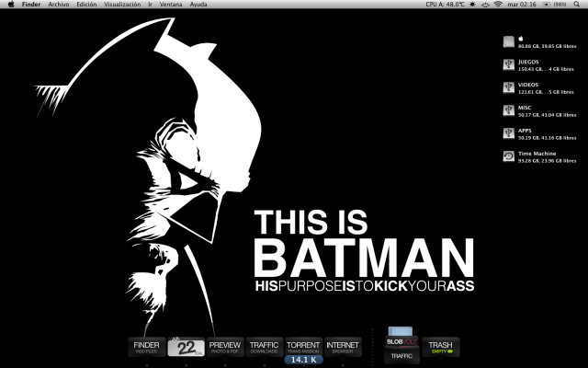
Task: Click the sun-shaped menu bar icon
Action: click(472, 4)
